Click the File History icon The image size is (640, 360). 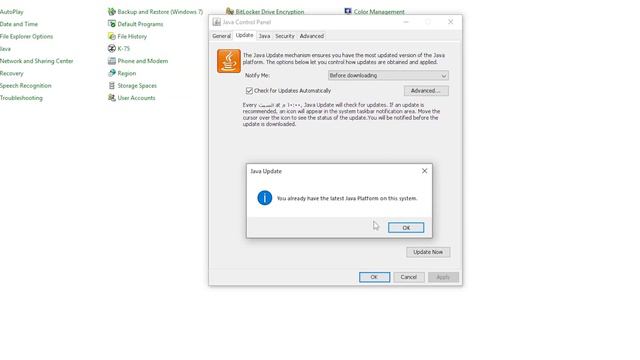(x=111, y=36)
